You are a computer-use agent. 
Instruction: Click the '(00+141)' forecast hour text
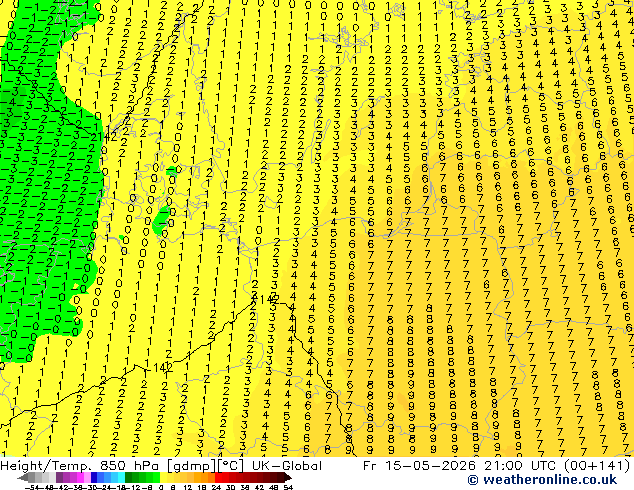(597, 466)
